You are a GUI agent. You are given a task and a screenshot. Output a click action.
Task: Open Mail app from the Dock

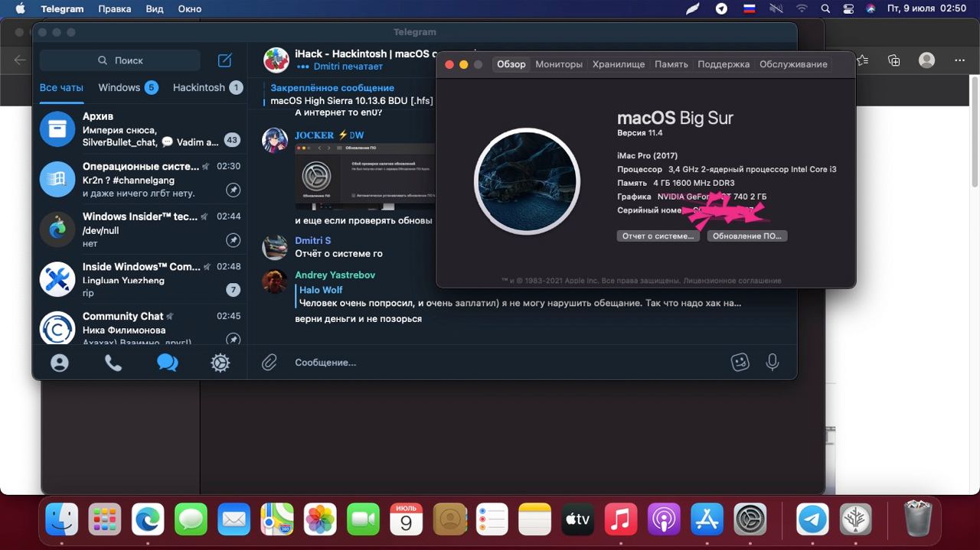pos(234,519)
